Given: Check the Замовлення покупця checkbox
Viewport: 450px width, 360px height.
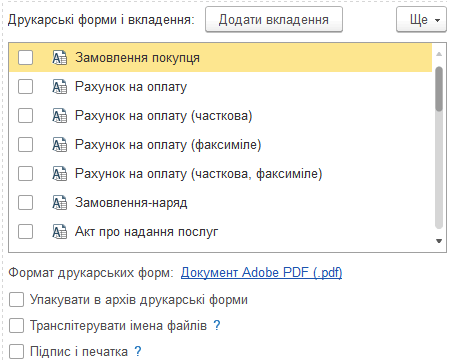Looking at the screenshot, I should point(25,58).
